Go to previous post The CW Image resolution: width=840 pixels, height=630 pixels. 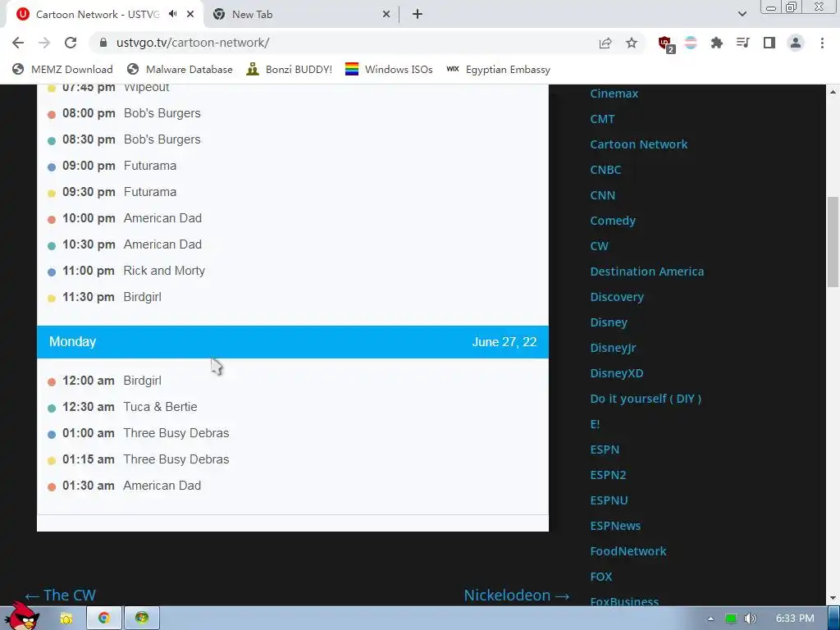(60, 596)
